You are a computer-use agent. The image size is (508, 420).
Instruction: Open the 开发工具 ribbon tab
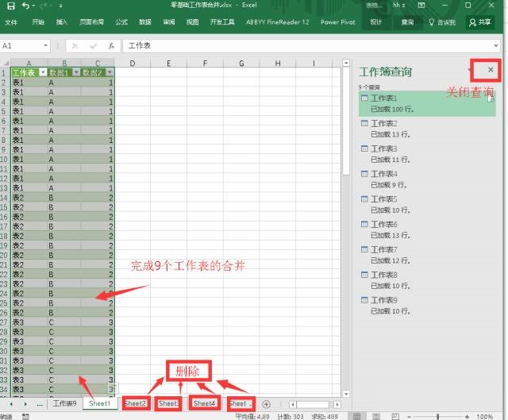point(222,22)
